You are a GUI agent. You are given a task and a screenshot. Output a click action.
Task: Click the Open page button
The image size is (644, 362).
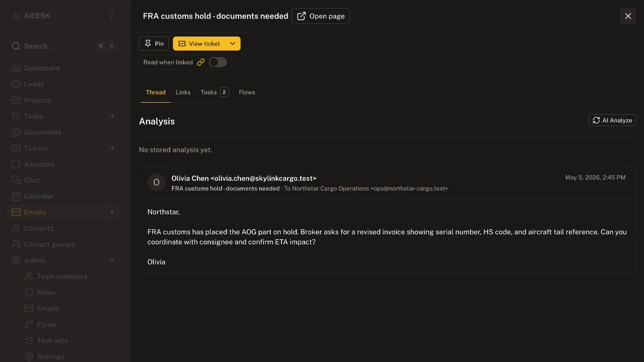pyautogui.click(x=321, y=16)
